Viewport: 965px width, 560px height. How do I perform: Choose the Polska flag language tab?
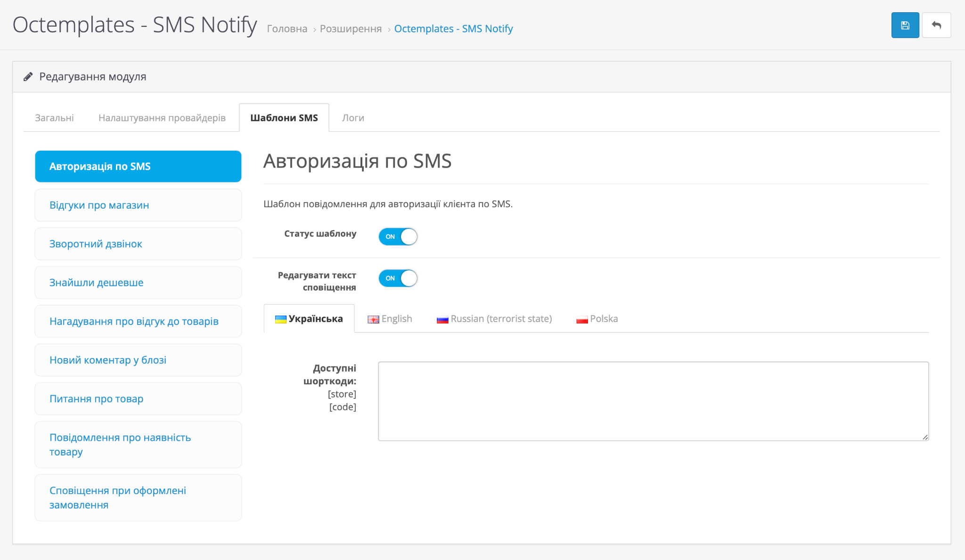pyautogui.click(x=597, y=319)
